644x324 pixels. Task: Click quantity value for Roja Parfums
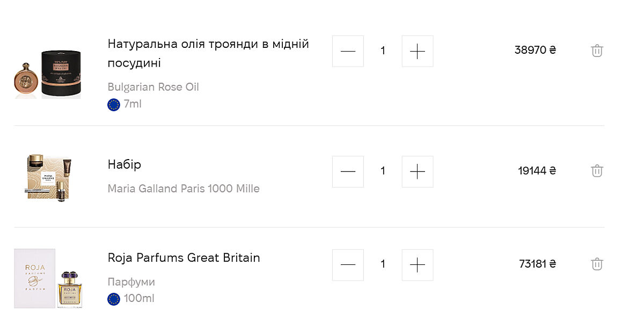(383, 264)
